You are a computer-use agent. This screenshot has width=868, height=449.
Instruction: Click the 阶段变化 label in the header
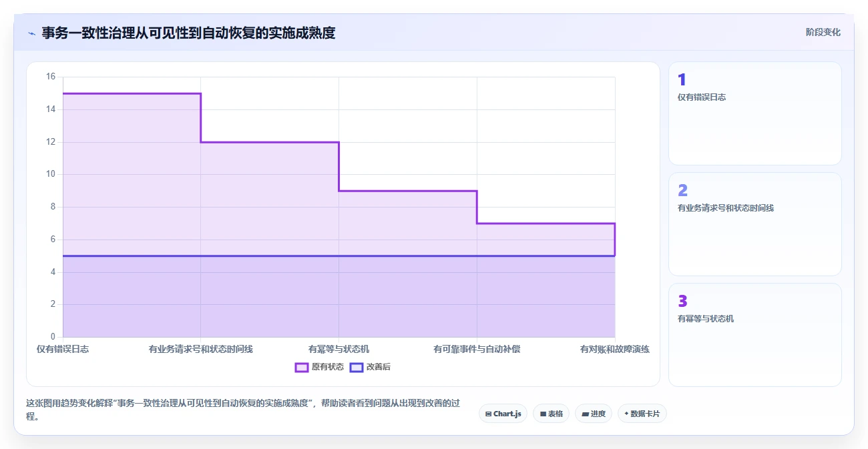point(823,32)
